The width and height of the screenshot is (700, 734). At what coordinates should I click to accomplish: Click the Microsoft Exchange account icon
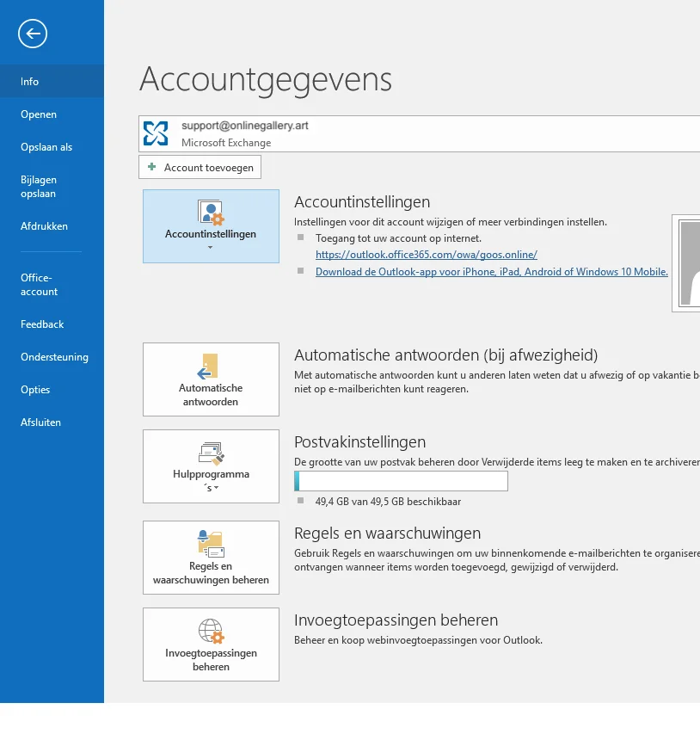156,133
